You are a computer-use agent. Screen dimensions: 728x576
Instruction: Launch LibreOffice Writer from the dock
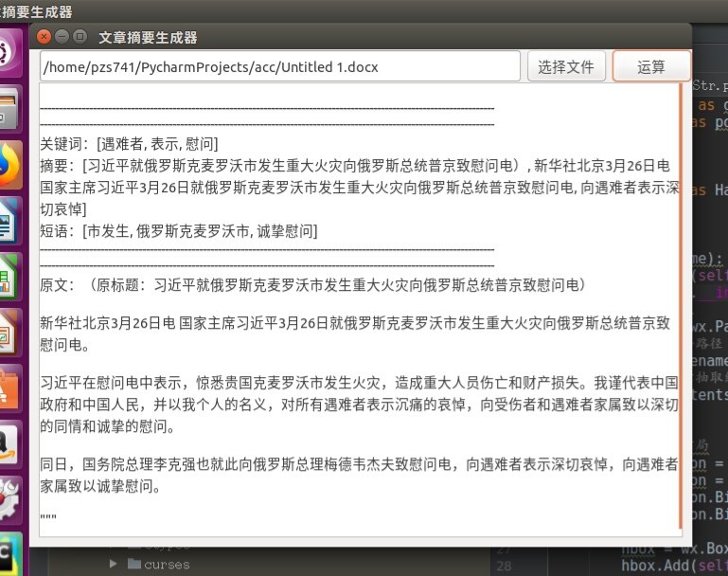coord(9,221)
